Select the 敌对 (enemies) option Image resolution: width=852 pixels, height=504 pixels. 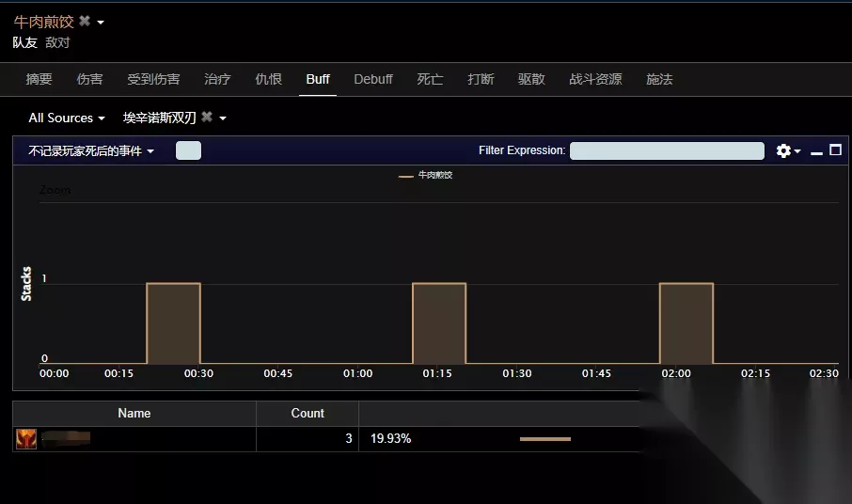57,42
